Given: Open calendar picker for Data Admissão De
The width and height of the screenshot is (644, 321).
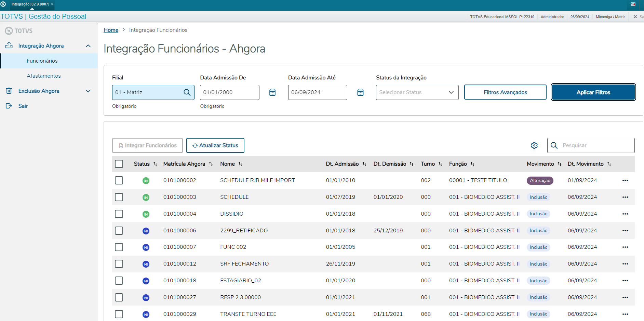Looking at the screenshot, I should 272,92.
